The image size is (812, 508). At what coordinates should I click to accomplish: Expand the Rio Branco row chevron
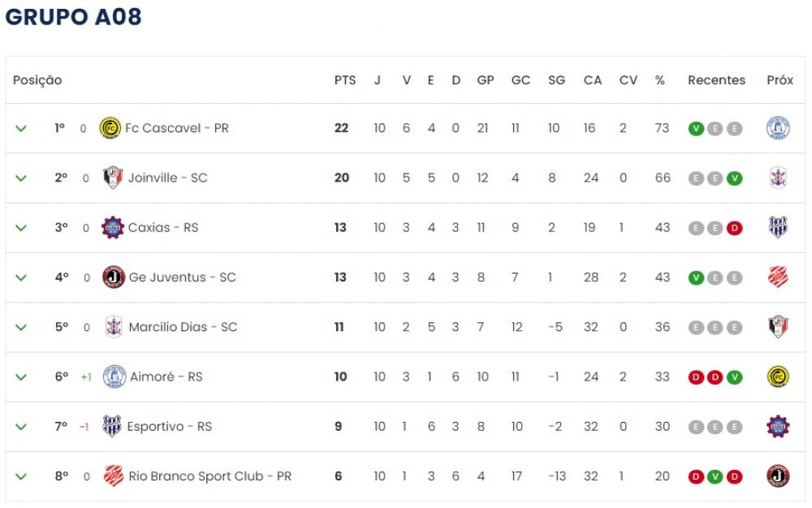[21, 476]
